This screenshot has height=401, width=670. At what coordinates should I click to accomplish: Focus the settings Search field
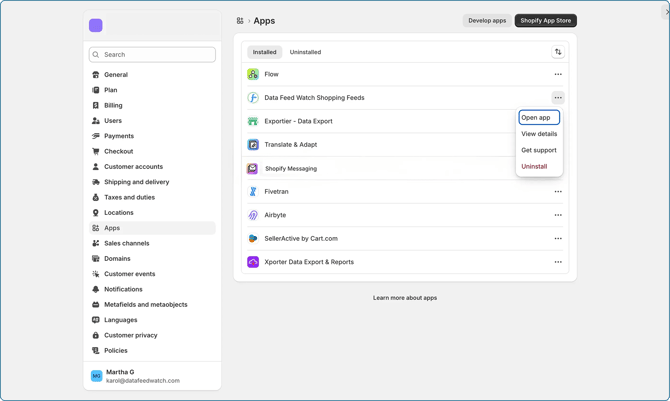(x=152, y=55)
